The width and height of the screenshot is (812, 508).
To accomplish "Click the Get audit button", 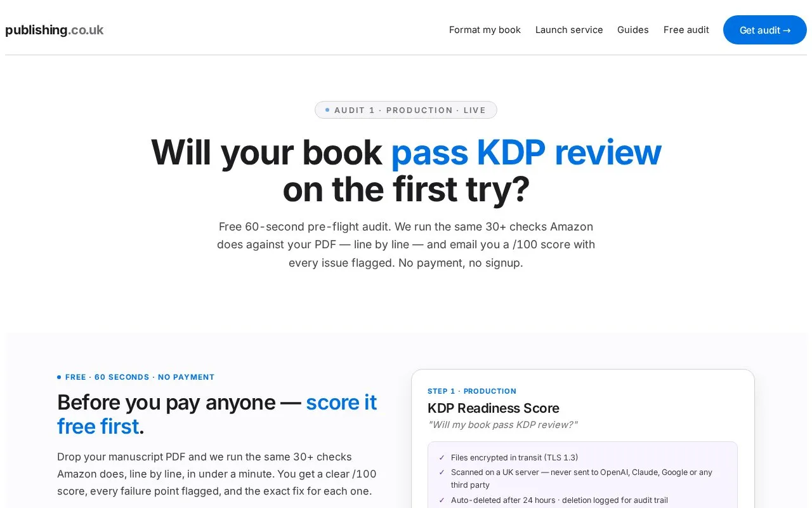I will pos(765,30).
